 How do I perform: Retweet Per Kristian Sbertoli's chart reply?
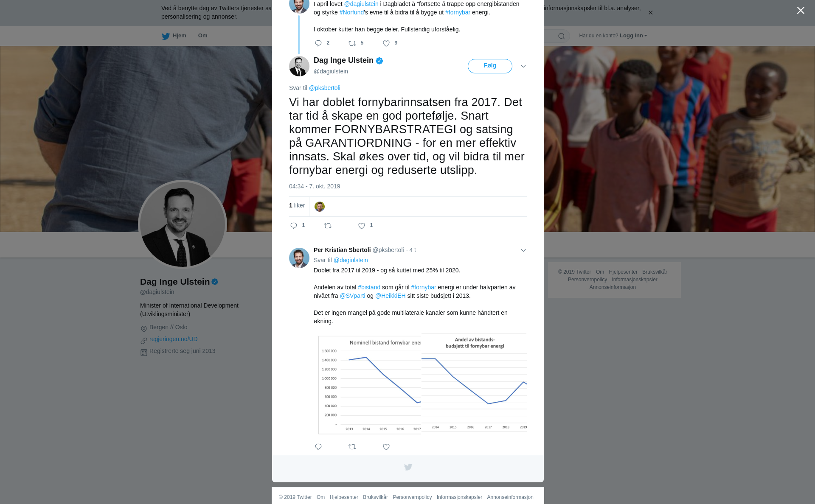pos(352,447)
